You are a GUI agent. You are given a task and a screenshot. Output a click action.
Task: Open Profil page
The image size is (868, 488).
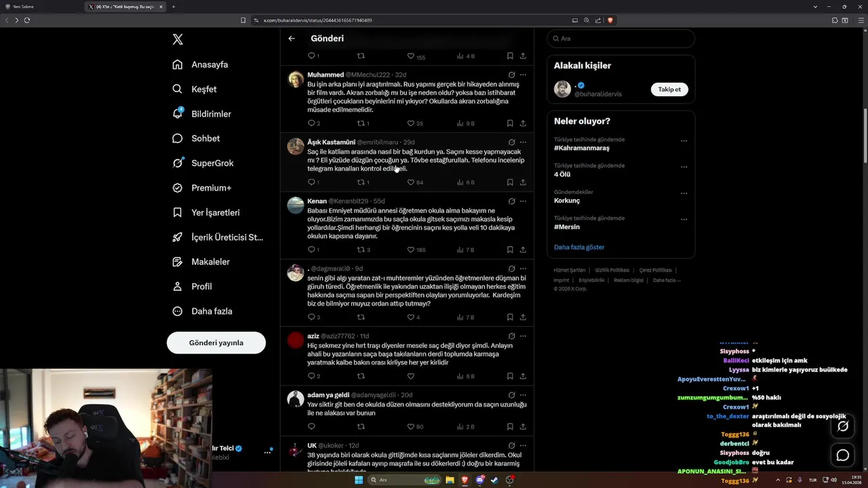coord(192,287)
